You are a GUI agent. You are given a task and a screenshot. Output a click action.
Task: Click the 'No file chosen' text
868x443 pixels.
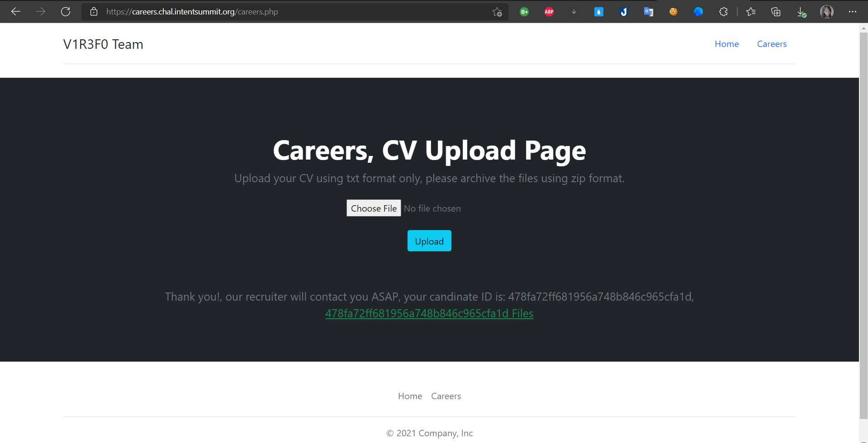click(x=432, y=208)
